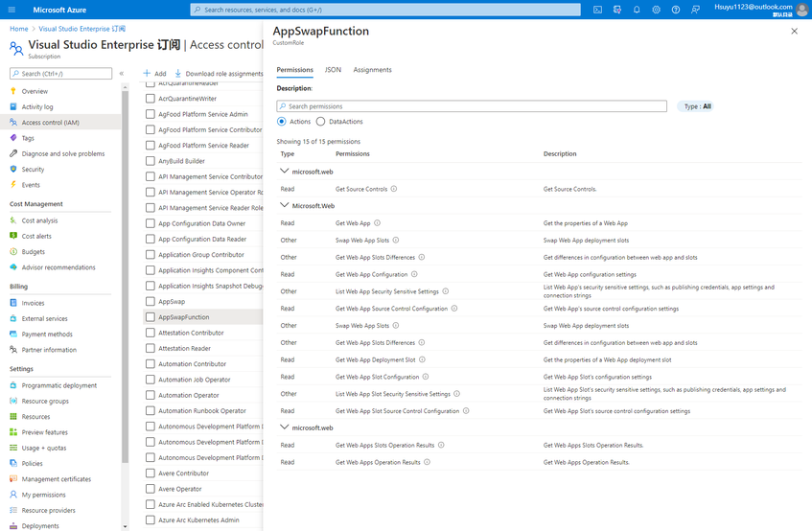Focus the global Search resources box
Image resolution: width=812 pixels, height=531 pixels.
click(385, 10)
